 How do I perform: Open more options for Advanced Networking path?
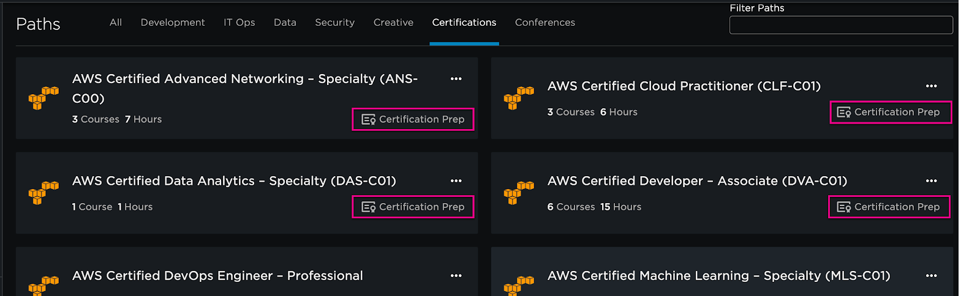coord(456,79)
